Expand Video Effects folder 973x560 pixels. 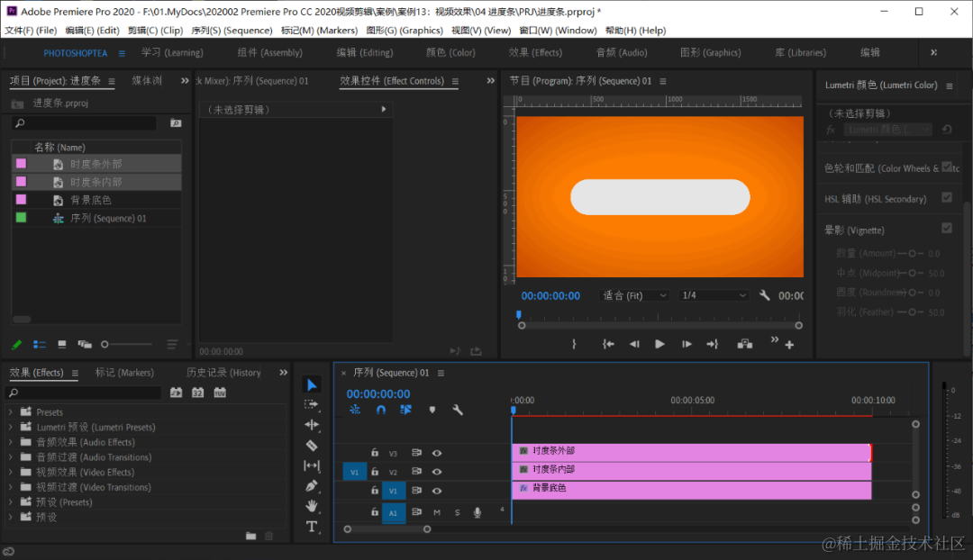(x=11, y=472)
